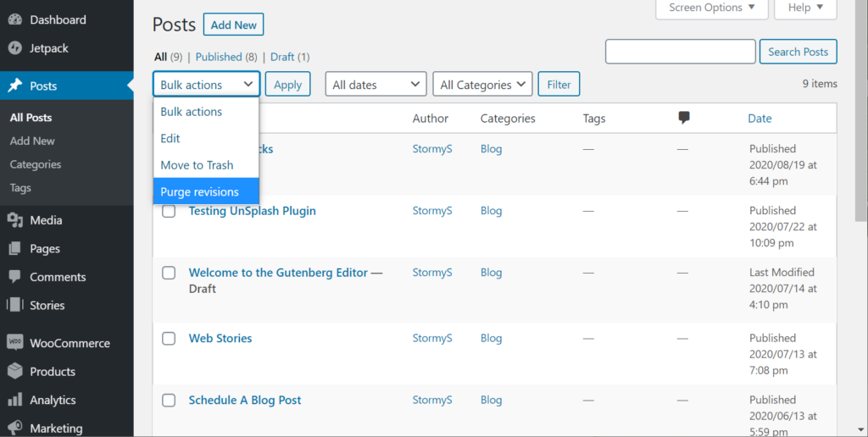868x437 pixels.
Task: Choose Purge revisions from bulk actions list
Action: [x=200, y=191]
